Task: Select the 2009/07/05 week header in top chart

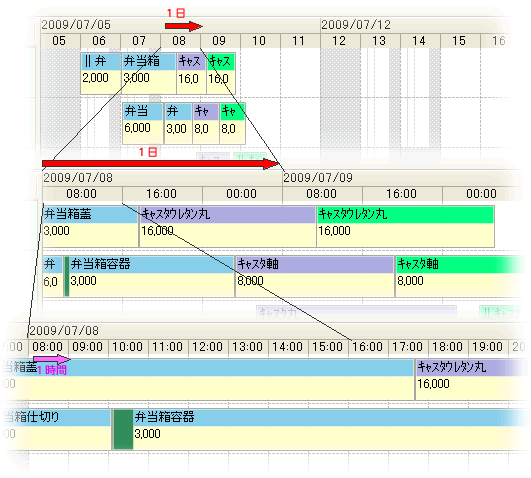Action: tap(180, 25)
